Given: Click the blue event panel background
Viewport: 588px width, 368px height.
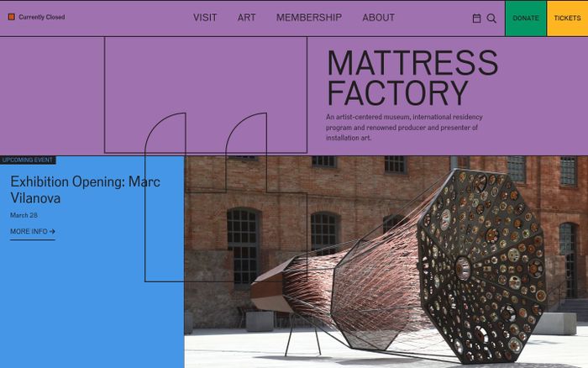Looking at the screenshot, I should click(x=92, y=300).
